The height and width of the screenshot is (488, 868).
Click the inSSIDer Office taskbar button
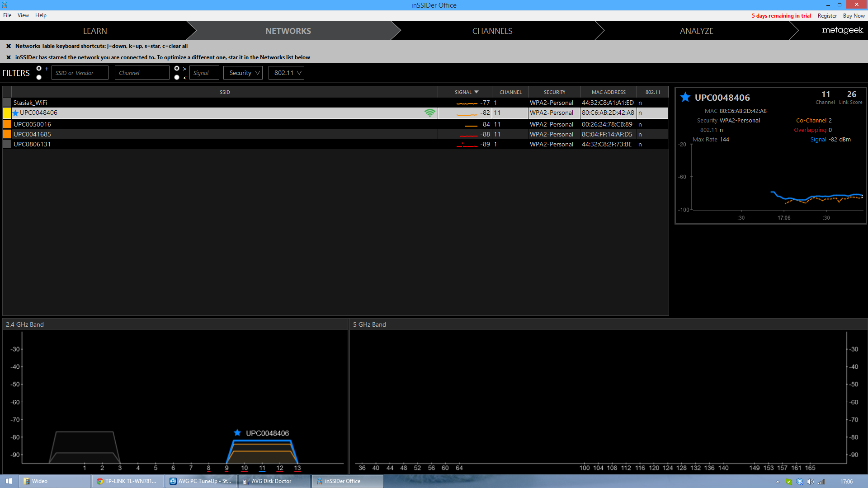tap(348, 481)
